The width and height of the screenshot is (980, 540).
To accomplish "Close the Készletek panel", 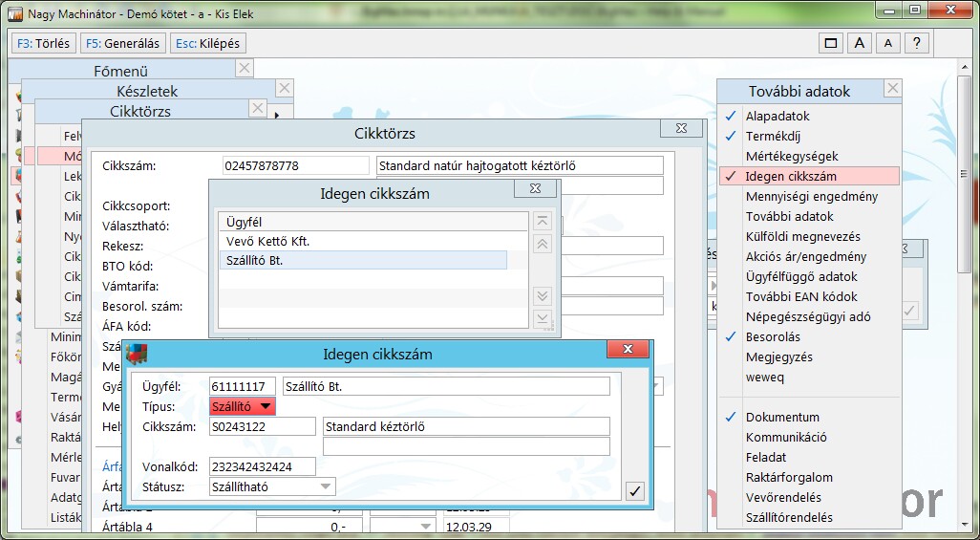I will click(x=285, y=88).
